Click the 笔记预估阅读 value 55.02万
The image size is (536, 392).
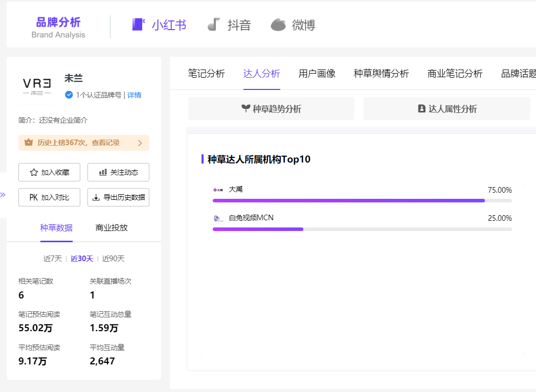36,328
